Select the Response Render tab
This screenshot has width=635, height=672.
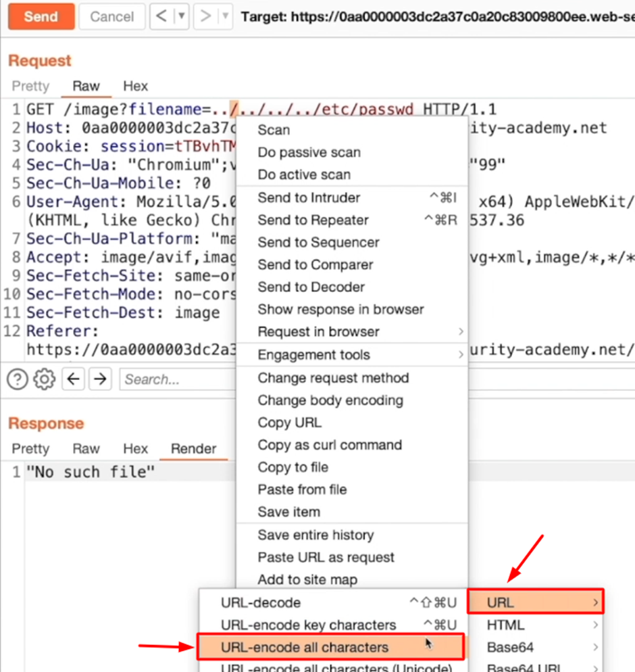point(194,449)
